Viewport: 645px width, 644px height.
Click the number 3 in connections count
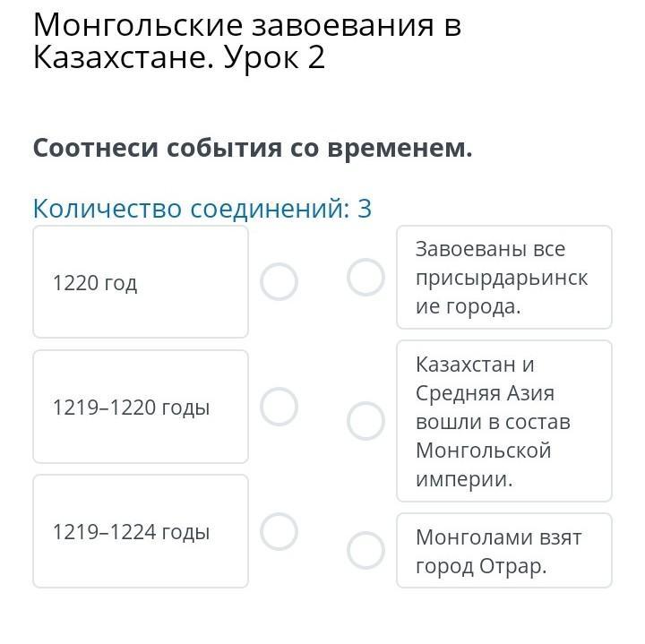coord(365,209)
